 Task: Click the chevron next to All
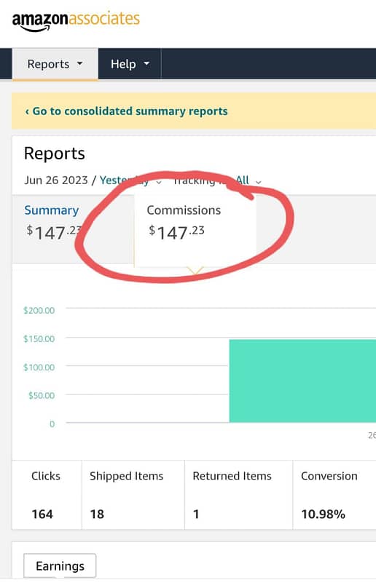point(259,182)
